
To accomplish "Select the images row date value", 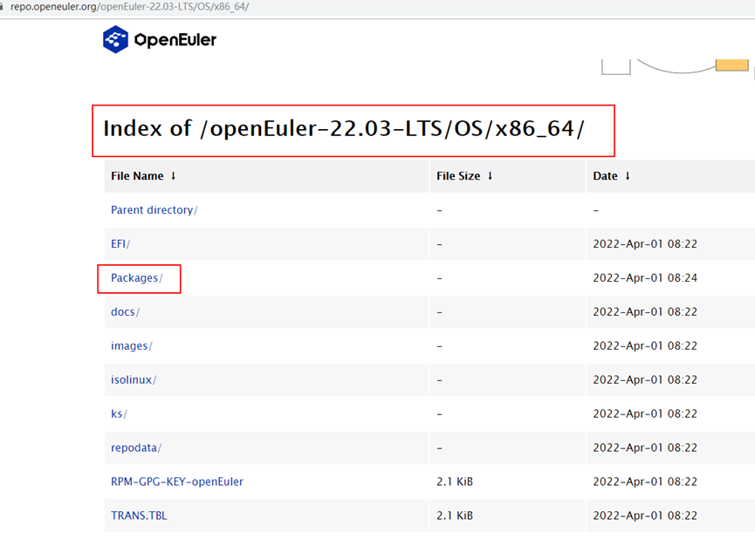I will (645, 346).
